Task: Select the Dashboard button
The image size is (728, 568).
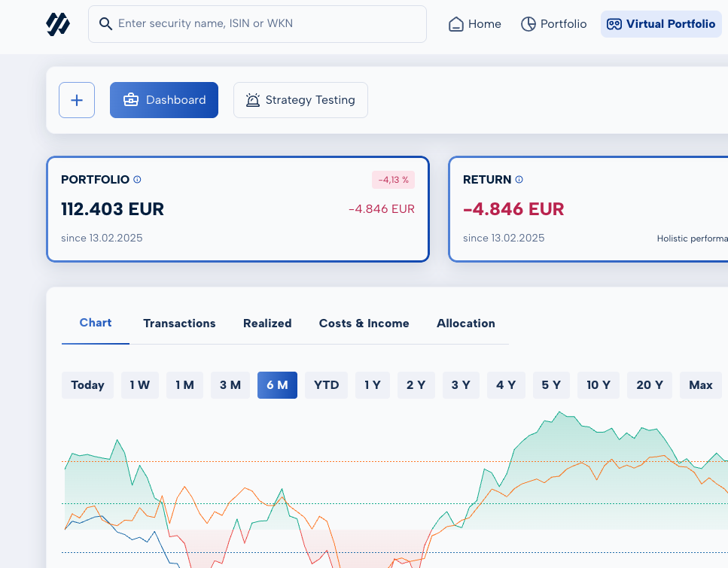Action: tap(164, 100)
